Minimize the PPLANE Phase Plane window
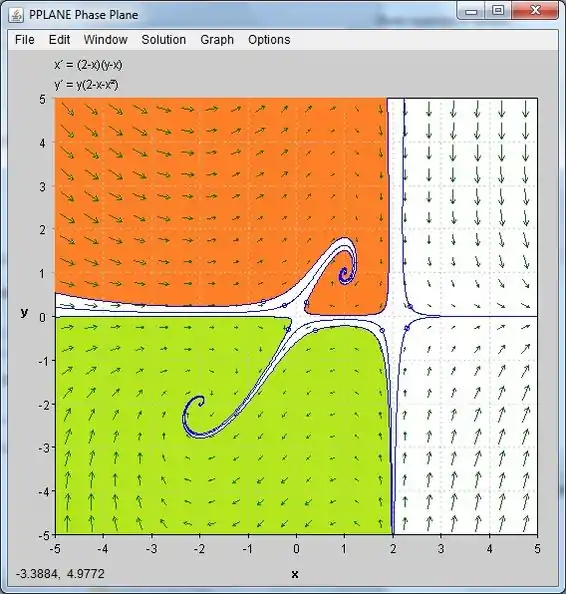 click(471, 11)
